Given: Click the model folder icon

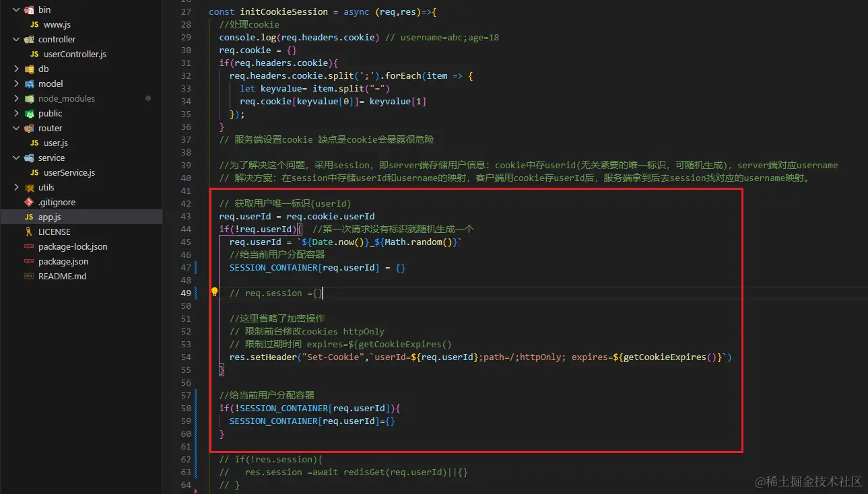Looking at the screenshot, I should pyautogui.click(x=29, y=84).
